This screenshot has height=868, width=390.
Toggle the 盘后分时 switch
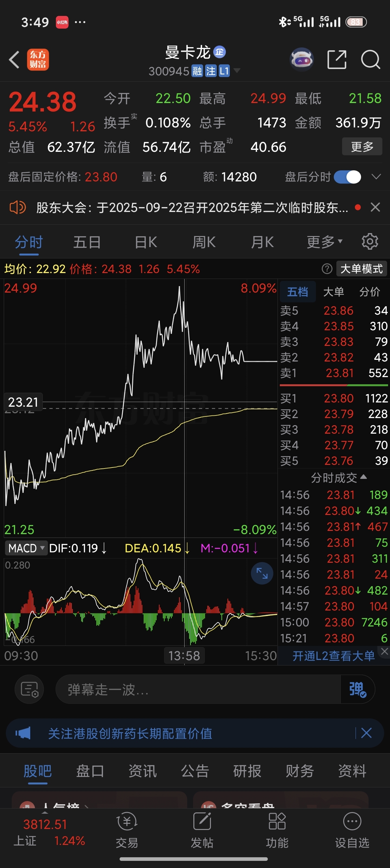point(347,177)
